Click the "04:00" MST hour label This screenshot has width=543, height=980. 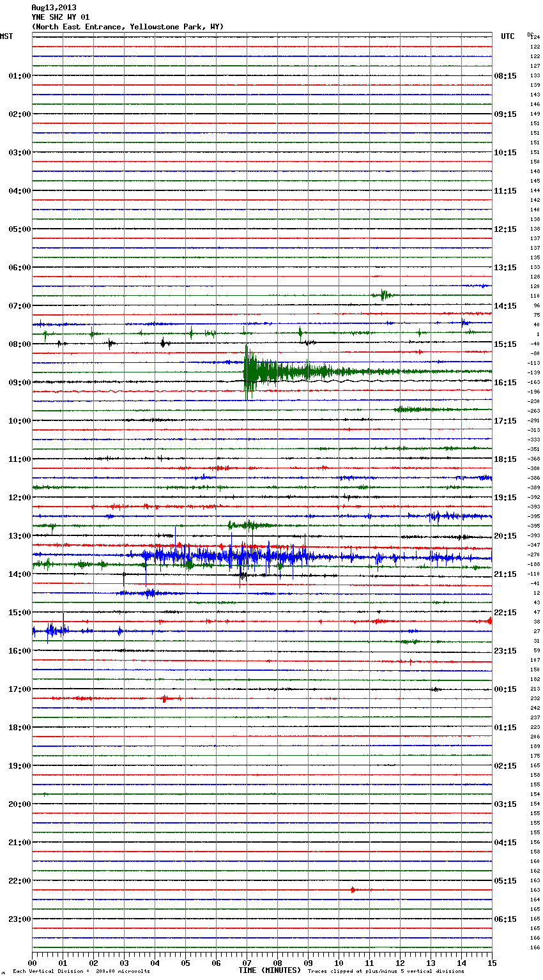(x=20, y=191)
